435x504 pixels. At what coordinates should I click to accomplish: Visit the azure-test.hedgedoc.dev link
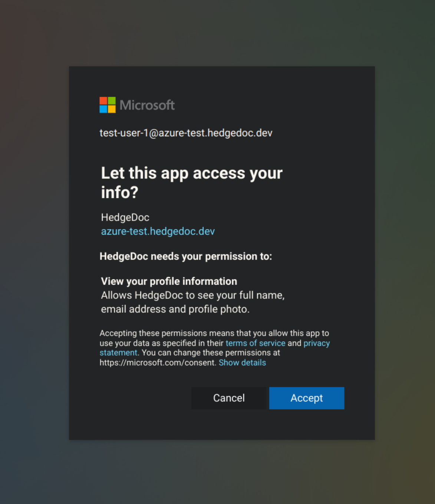[158, 231]
